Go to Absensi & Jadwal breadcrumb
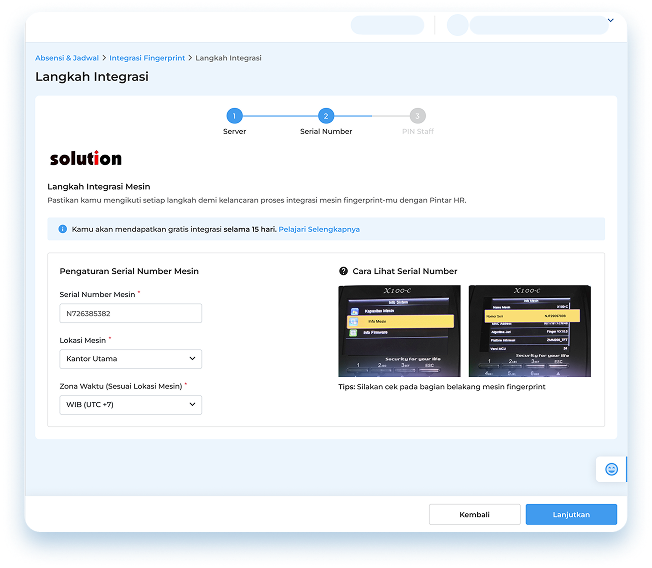Image resolution: width=652 pixels, height=568 pixels. (67, 58)
